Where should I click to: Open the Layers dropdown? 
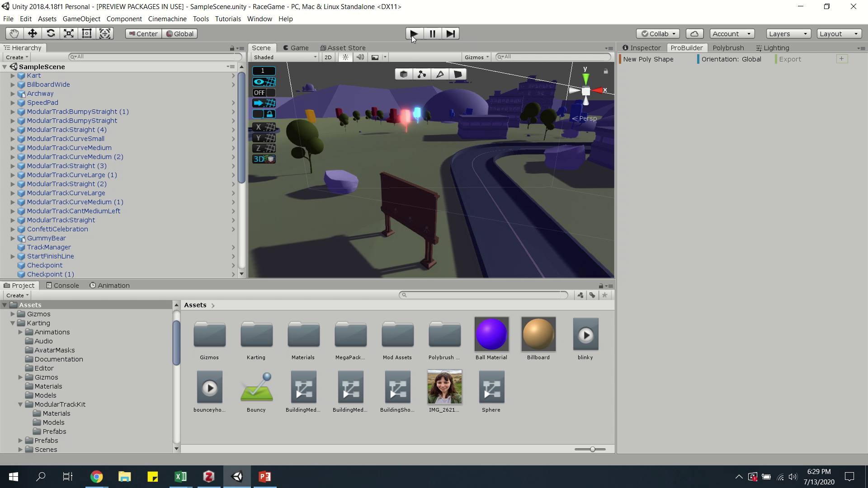tap(788, 33)
